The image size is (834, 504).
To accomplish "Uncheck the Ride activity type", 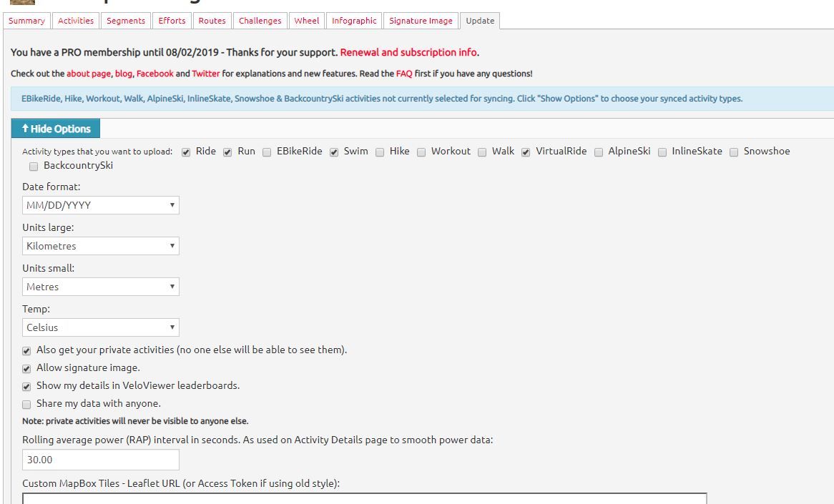I will [186, 152].
